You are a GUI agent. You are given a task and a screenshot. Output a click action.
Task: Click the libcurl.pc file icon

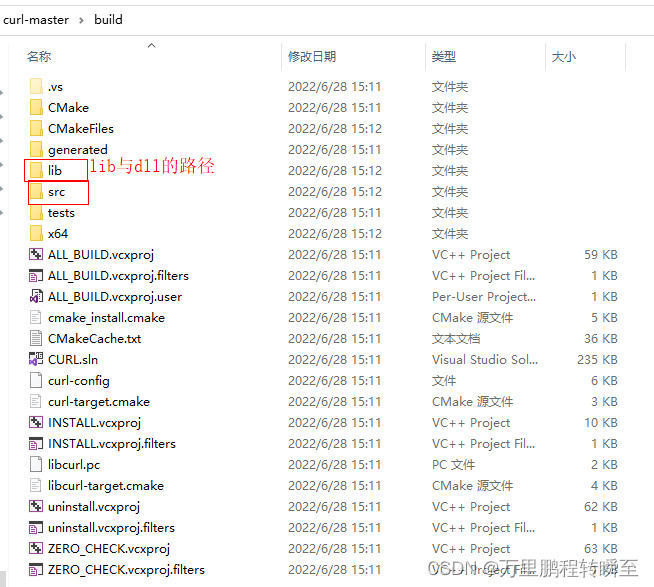(x=36, y=464)
